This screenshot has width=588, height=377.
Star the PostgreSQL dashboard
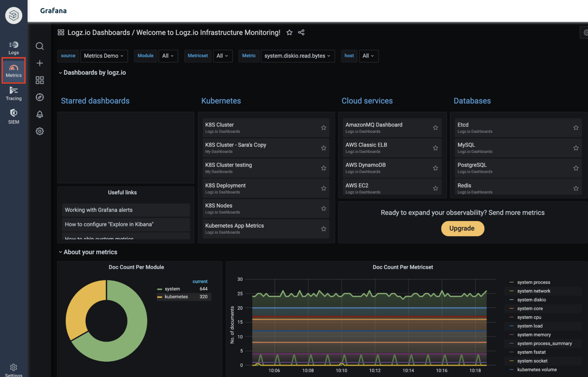(x=576, y=168)
